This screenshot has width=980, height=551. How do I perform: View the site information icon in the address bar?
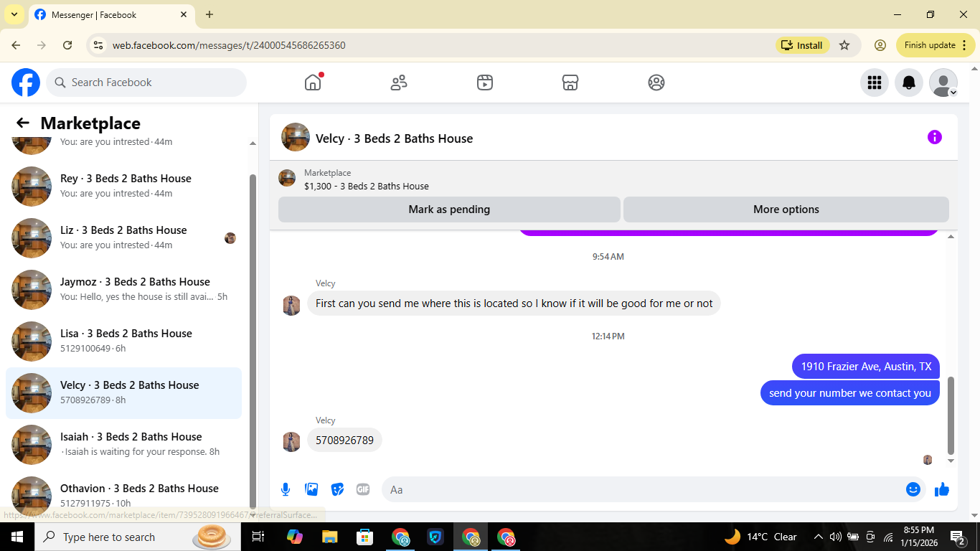pyautogui.click(x=99, y=45)
